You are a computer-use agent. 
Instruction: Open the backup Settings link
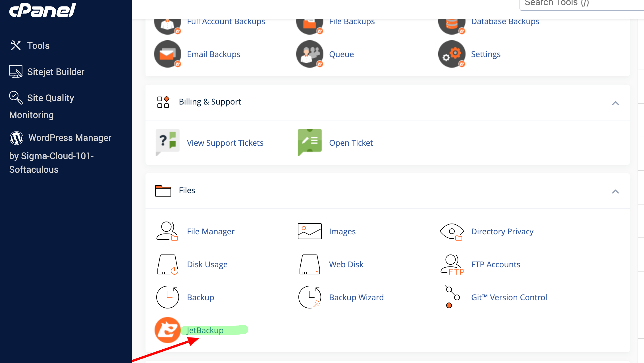[486, 54]
